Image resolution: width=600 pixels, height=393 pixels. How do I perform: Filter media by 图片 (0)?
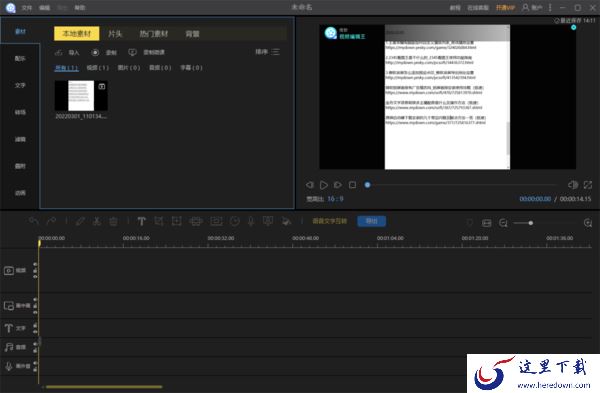pos(129,68)
